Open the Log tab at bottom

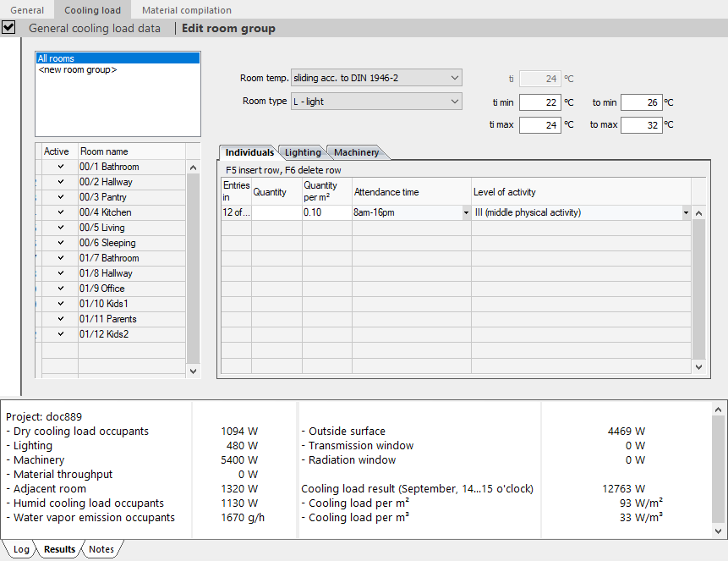tap(21, 549)
